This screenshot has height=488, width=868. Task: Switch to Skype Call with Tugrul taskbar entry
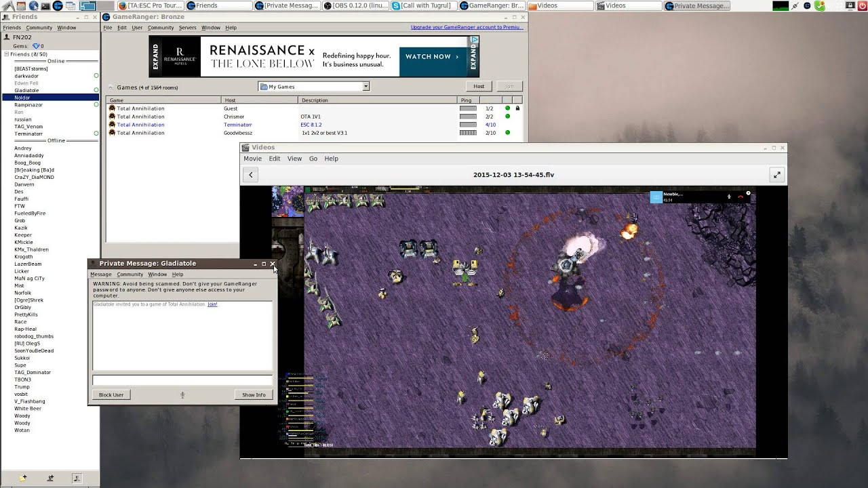click(424, 5)
